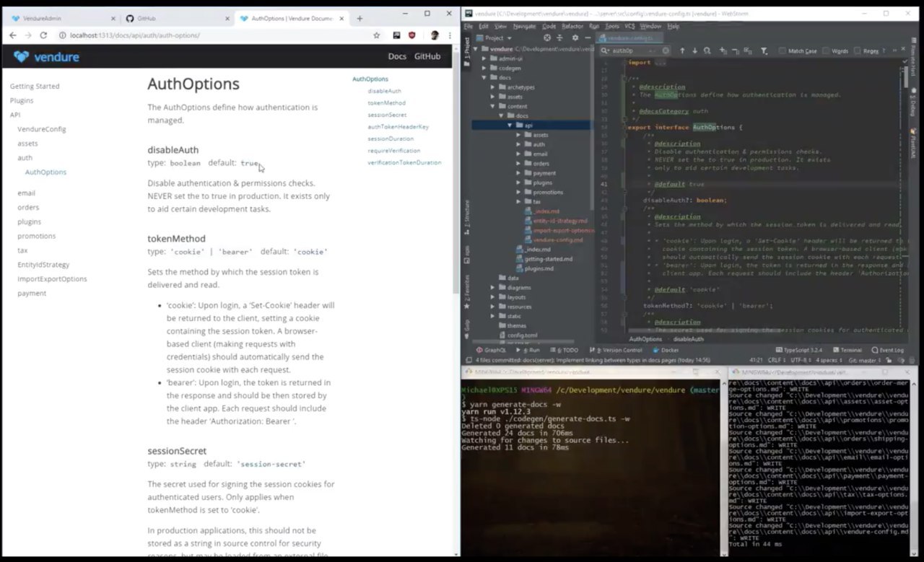
Task: Open Project panel settings gear
Action: tap(575, 38)
